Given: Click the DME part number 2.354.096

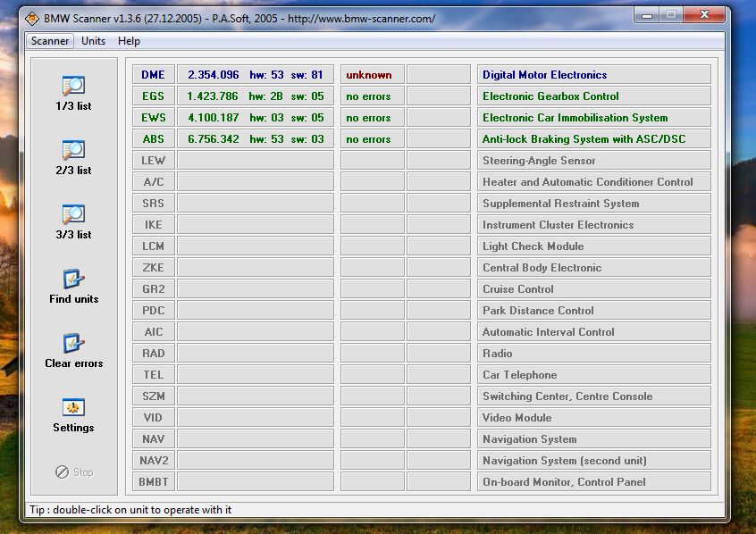Looking at the screenshot, I should coord(213,75).
